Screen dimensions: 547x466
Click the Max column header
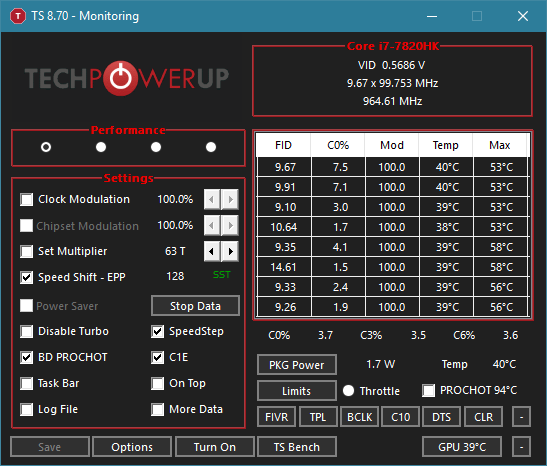coord(500,145)
